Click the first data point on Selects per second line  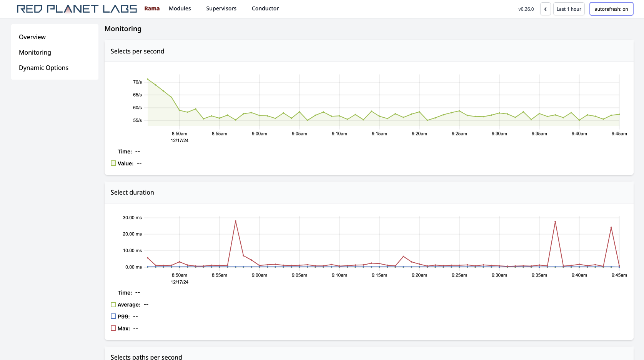tap(148, 79)
